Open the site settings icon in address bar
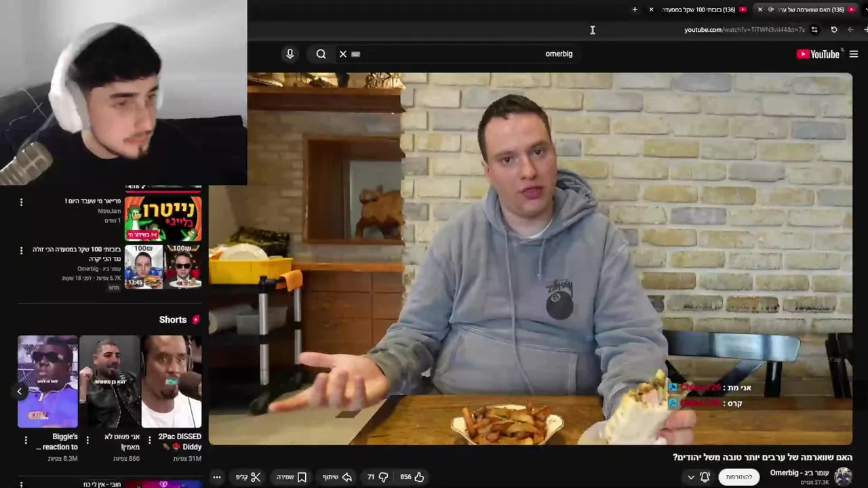Screen dimensions: 868x488 pos(814,30)
